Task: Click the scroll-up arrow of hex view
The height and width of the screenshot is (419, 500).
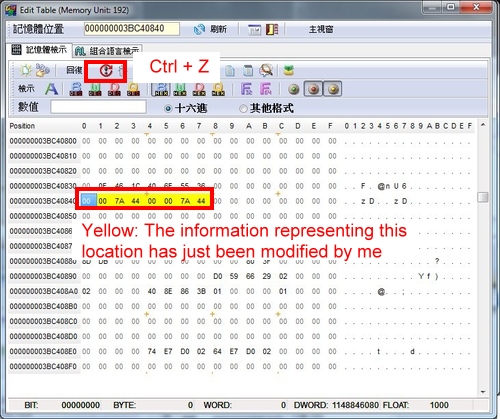Action: (x=483, y=125)
